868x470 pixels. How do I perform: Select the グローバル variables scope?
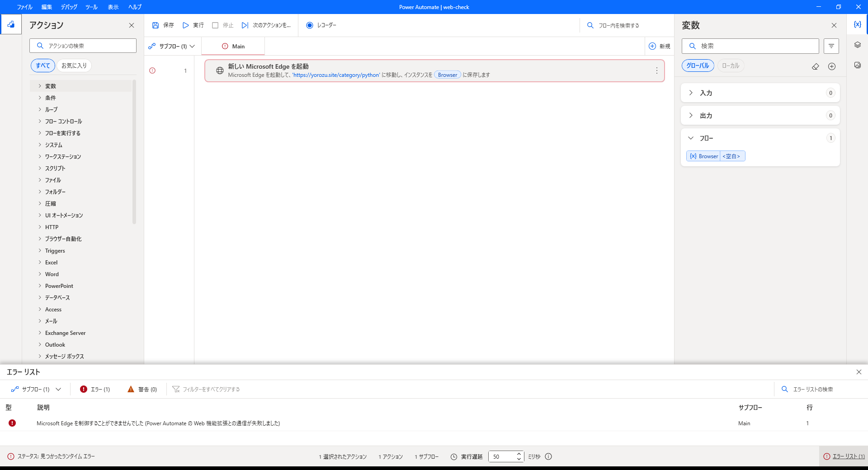pyautogui.click(x=698, y=66)
